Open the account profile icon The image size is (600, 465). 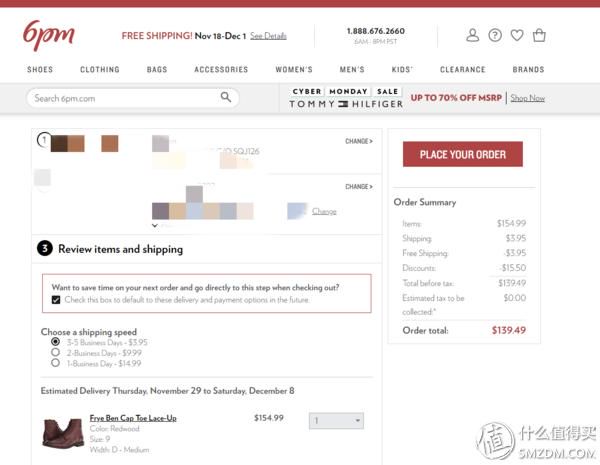[473, 35]
